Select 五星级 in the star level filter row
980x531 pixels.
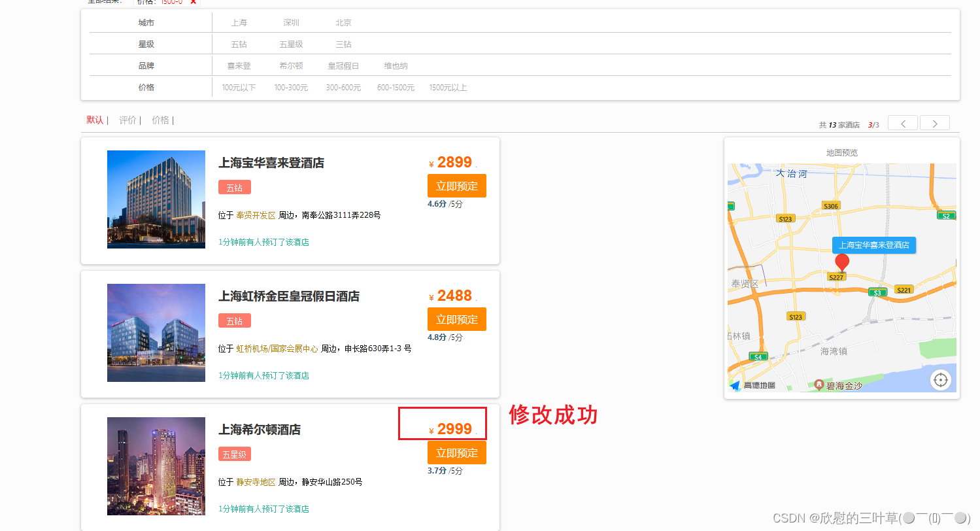[292, 44]
